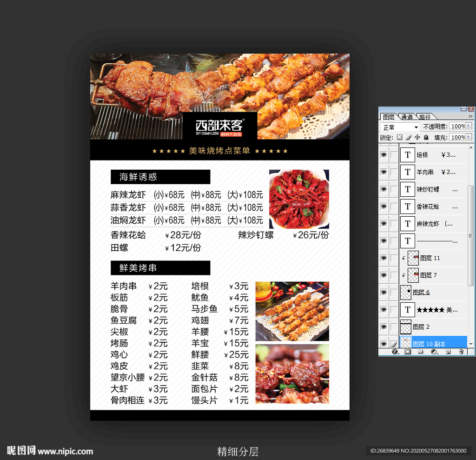Hide the 培根 text layer
This screenshot has height=460, width=476.
pyautogui.click(x=383, y=155)
